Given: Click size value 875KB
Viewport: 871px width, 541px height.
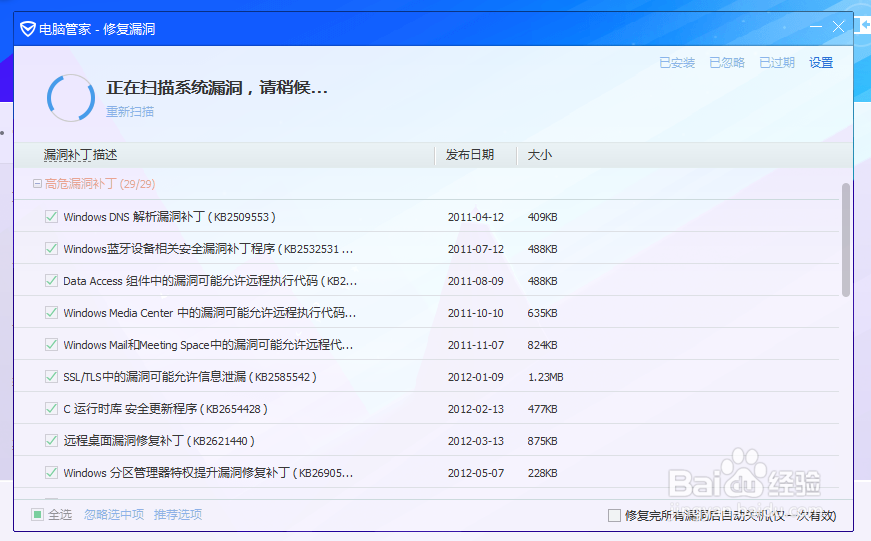Looking at the screenshot, I should tap(542, 441).
